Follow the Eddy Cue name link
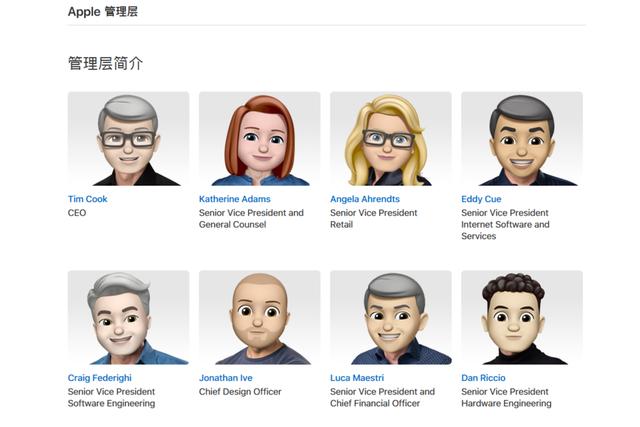The width and height of the screenshot is (640, 427). (481, 199)
